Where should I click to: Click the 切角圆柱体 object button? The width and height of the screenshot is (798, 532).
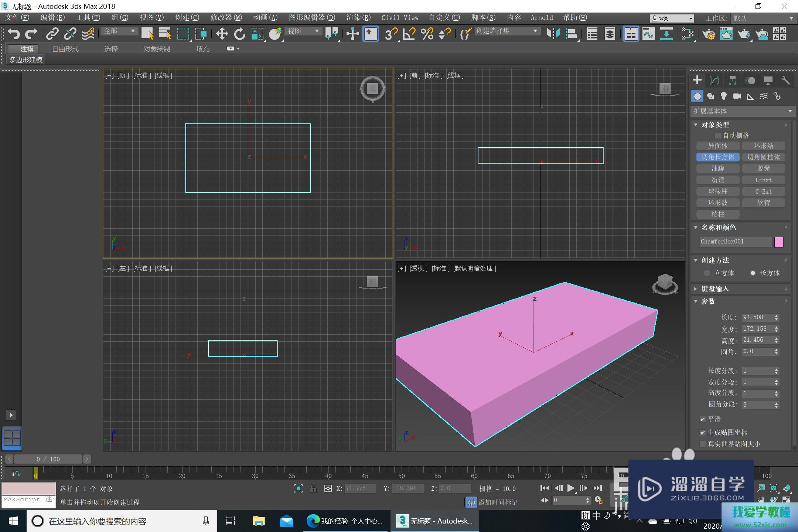[x=763, y=157]
